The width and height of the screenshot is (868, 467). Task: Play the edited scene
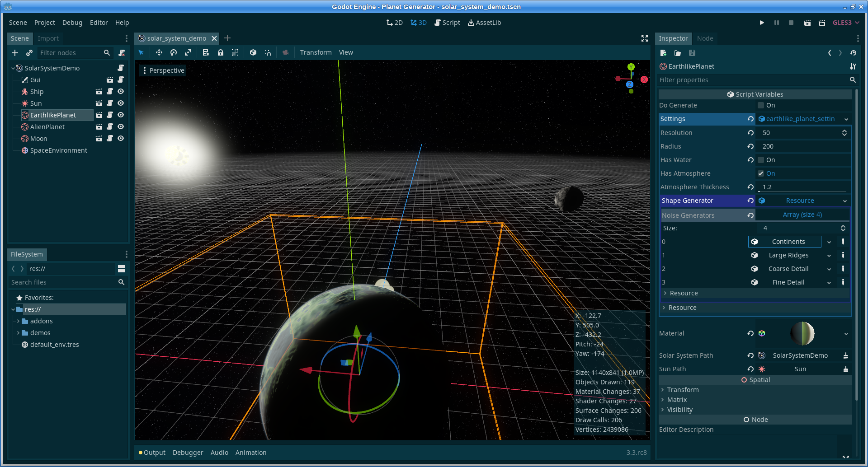(807, 23)
